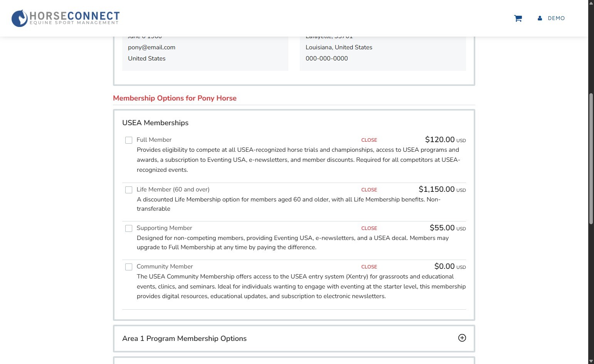Collapse Full Member description via CLOSE
The image size is (594, 364).
click(x=369, y=140)
